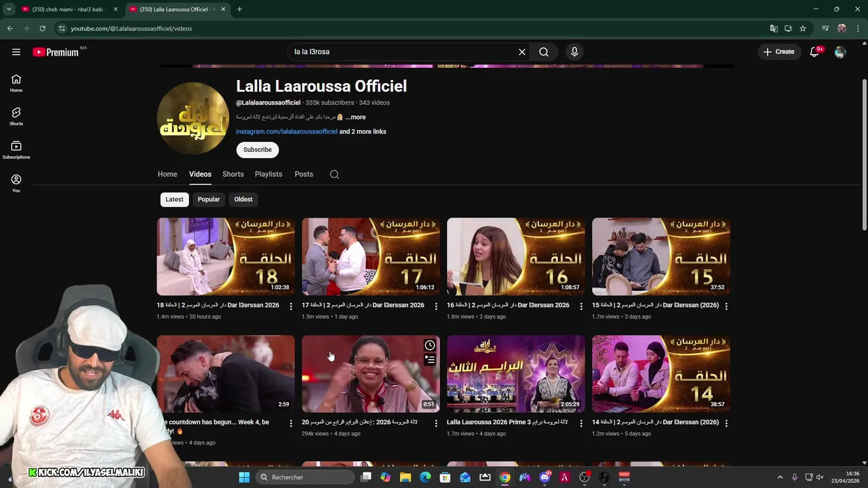
Task: Open YouTube notifications bell
Action: coord(815,52)
